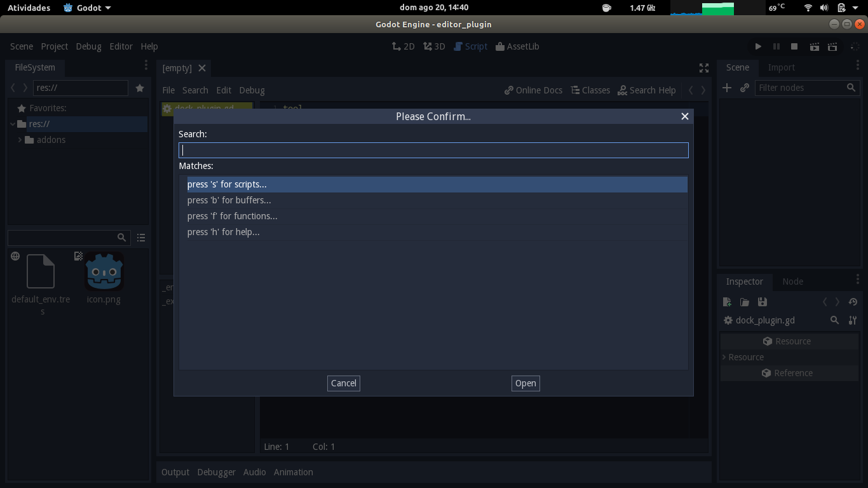Click the res:// path field in FileSystem

[81, 88]
